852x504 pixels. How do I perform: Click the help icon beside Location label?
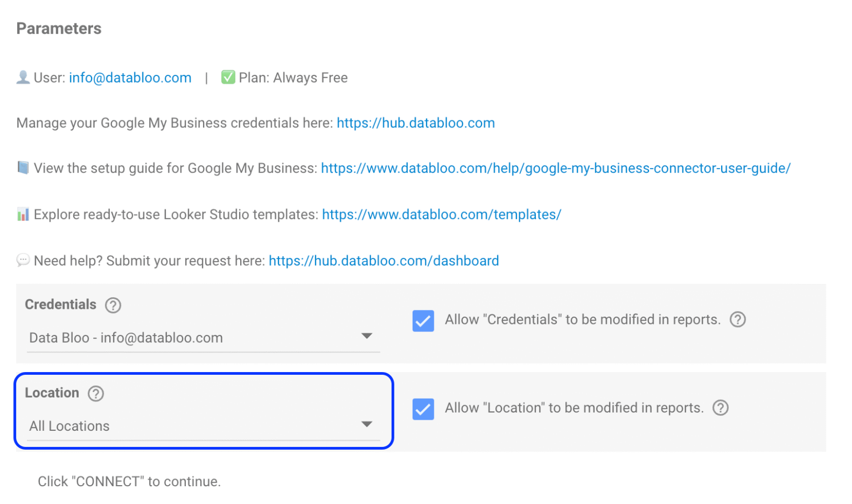pos(96,394)
